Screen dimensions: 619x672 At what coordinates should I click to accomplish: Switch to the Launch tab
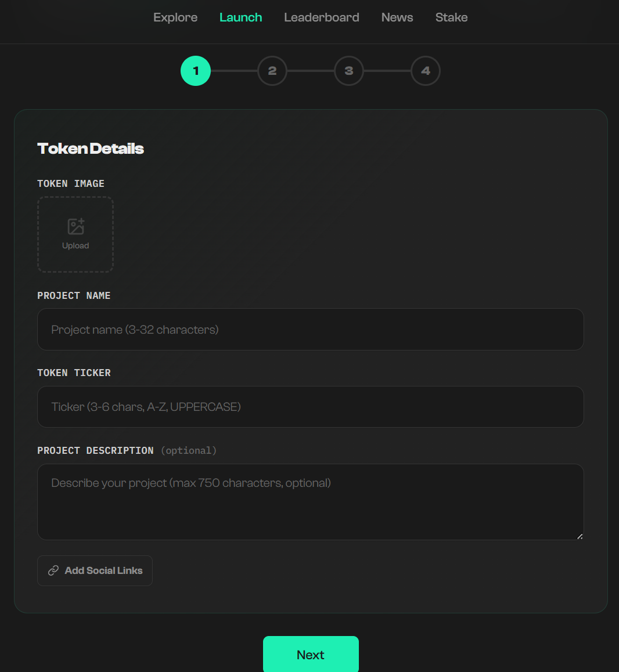241,17
